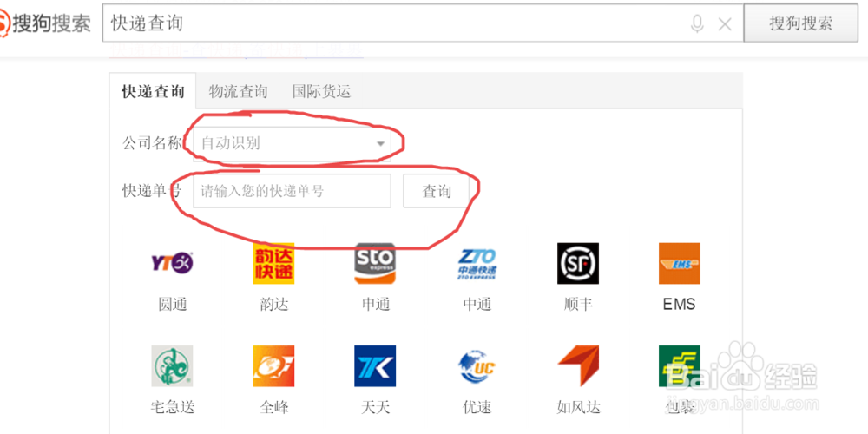Click the 宅急送 text label
Viewport: 868px width, 434px height.
pyautogui.click(x=173, y=407)
